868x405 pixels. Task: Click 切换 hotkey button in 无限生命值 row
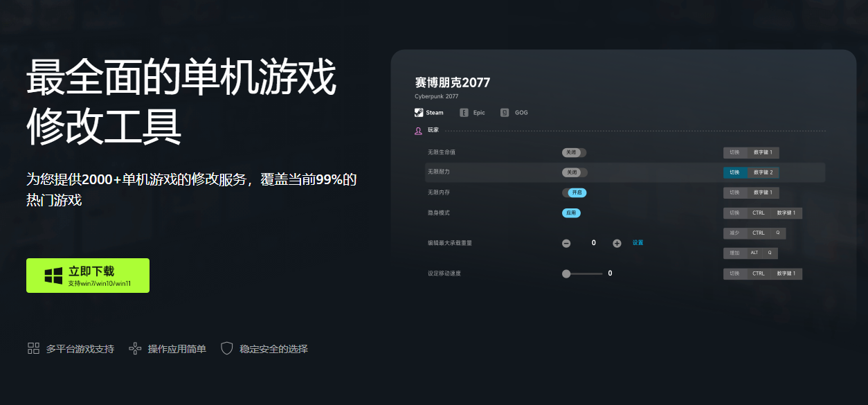[x=735, y=152]
